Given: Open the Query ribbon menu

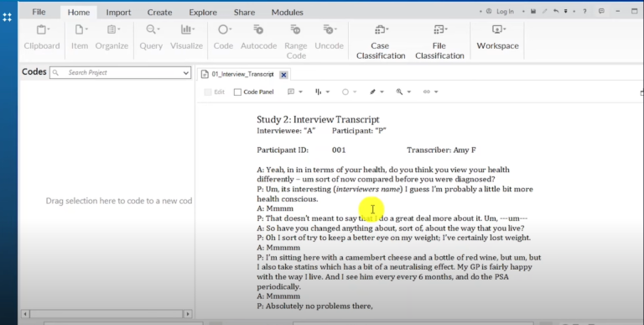Looking at the screenshot, I should click(151, 38).
